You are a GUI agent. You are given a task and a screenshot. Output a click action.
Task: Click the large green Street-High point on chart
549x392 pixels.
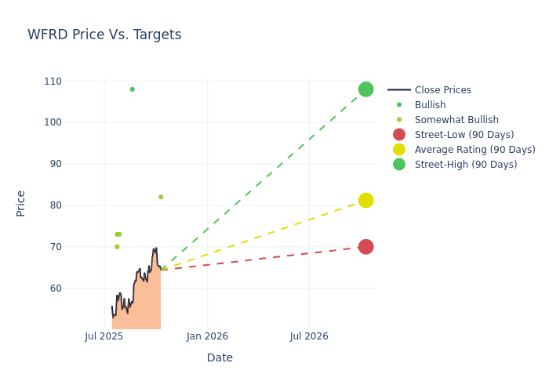(365, 89)
